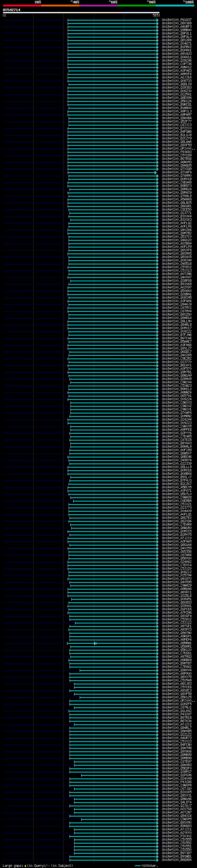Select alignment label UniRef100_Q5K120
The height and width of the screenshot is (868, 197).
point(177,650)
